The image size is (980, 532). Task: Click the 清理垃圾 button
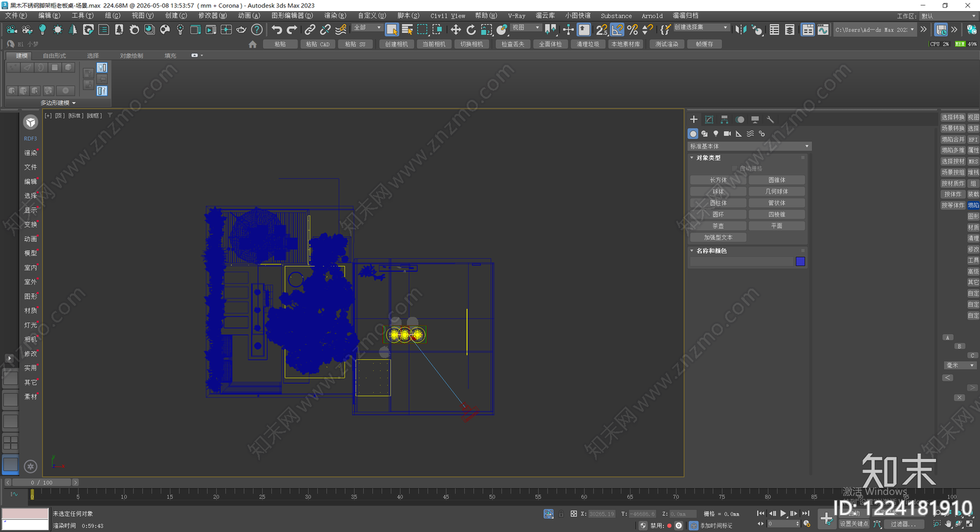(x=588, y=44)
